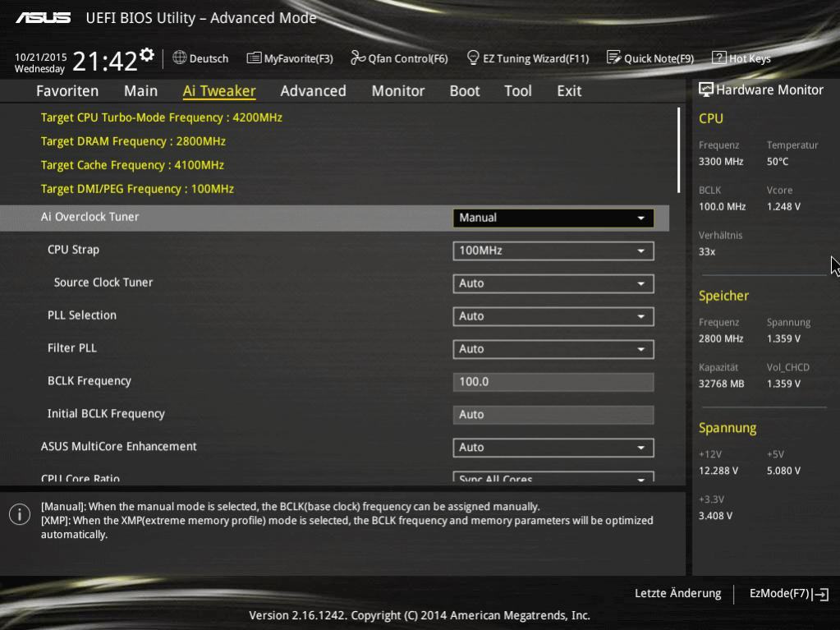Start EZ Tuning Wizard(F11)
This screenshot has width=840, height=630.
[528, 57]
